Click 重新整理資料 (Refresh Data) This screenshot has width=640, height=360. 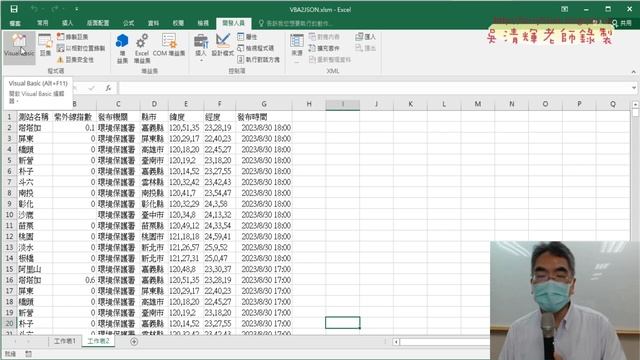point(330,60)
